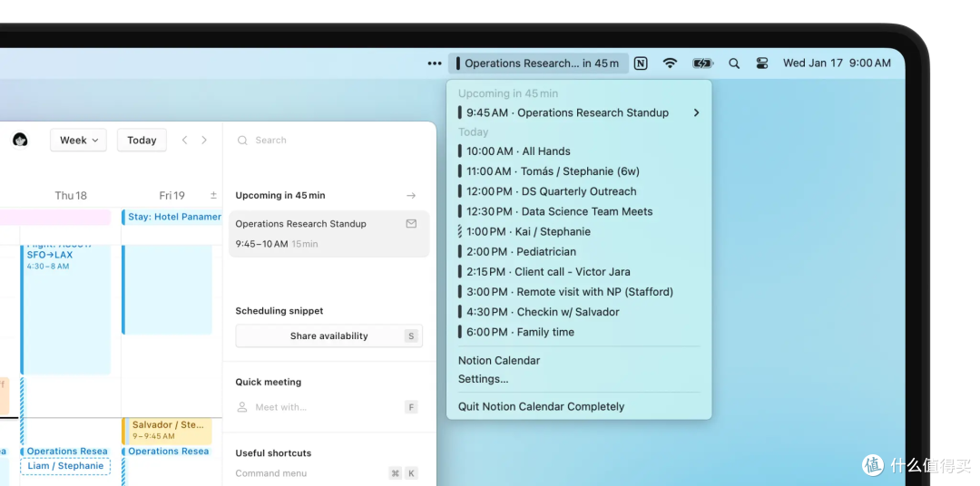Click the K key badge for Command menu
The image size is (980, 486).
click(411, 473)
